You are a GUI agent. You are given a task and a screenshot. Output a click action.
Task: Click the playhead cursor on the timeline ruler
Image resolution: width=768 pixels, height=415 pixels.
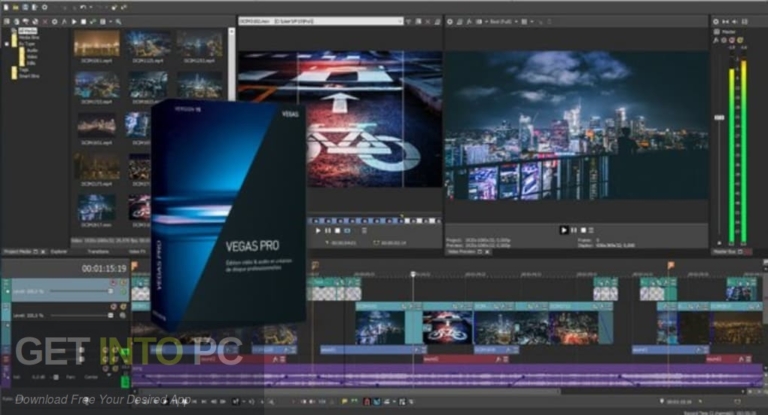(413, 274)
